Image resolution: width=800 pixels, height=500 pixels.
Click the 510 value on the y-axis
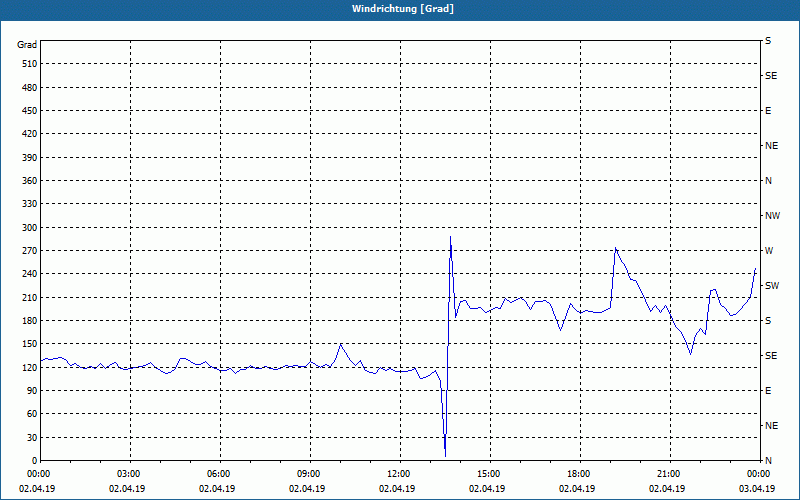click(30, 64)
